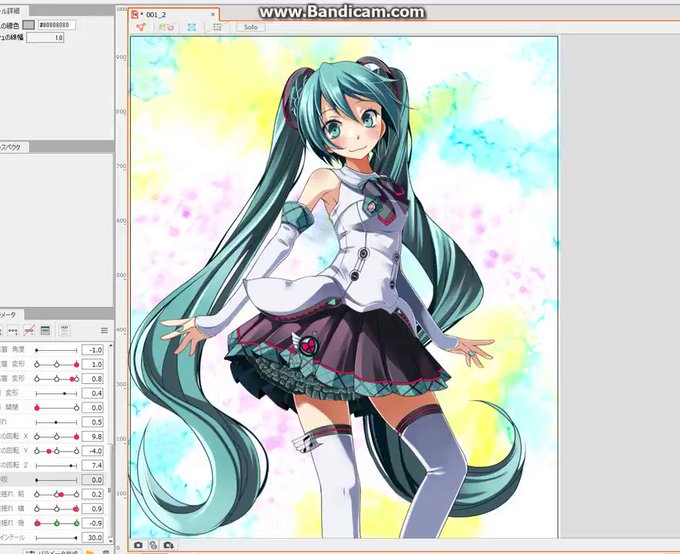Click the value field showing 0.8
The height and width of the screenshot is (554, 680).
92,379
